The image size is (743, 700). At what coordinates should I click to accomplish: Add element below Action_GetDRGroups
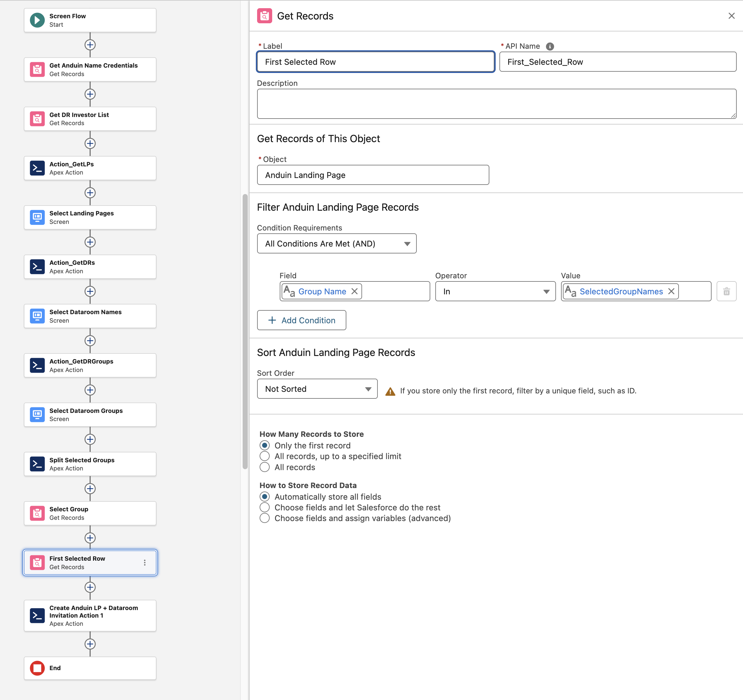[x=90, y=390]
